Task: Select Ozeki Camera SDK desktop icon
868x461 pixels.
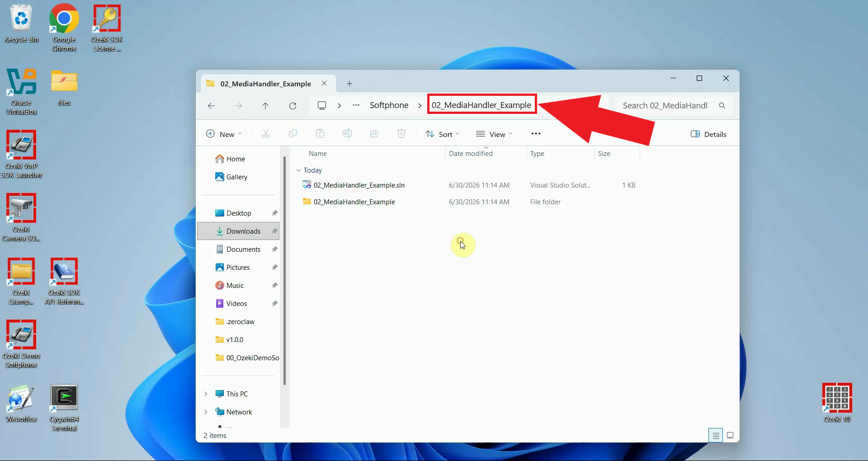Action: (x=21, y=218)
